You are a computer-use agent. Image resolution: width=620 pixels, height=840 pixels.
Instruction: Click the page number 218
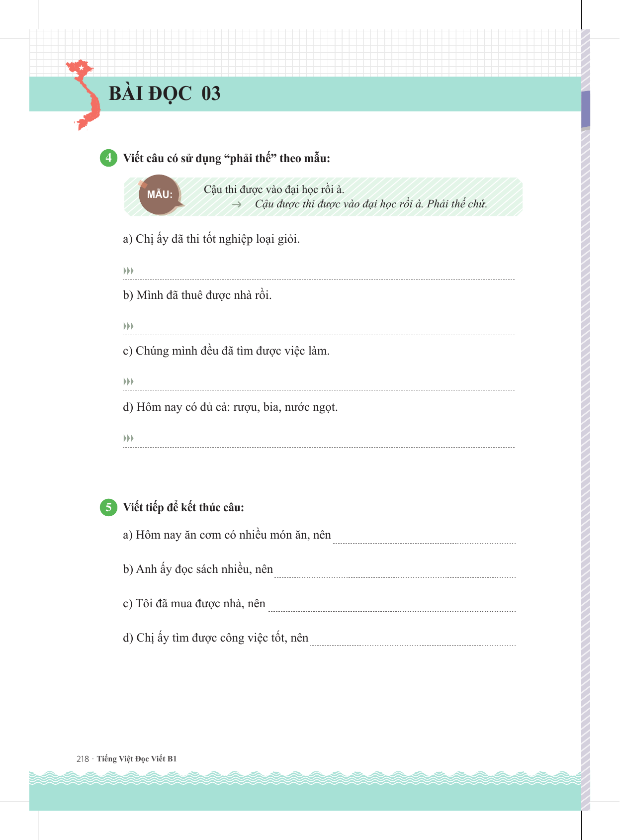pos(83,758)
